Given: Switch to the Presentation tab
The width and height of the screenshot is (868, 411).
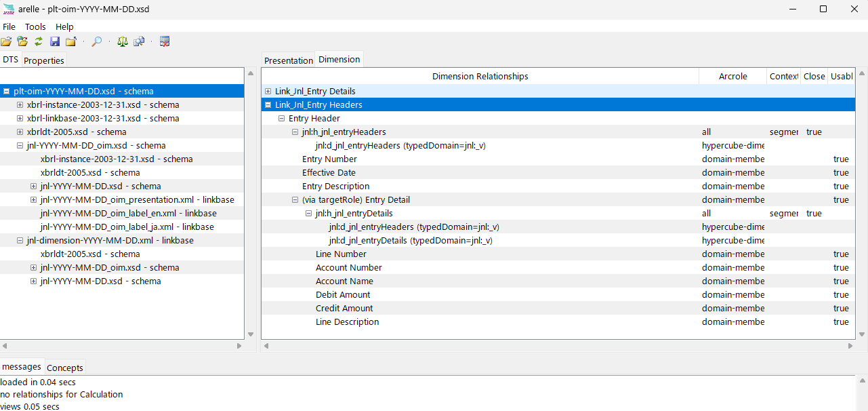Looking at the screenshot, I should pos(289,60).
